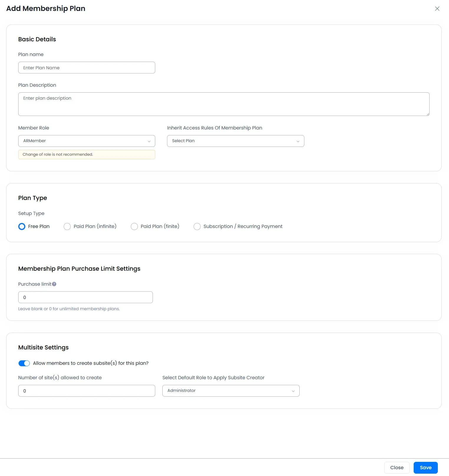Click the Save button

click(425, 468)
